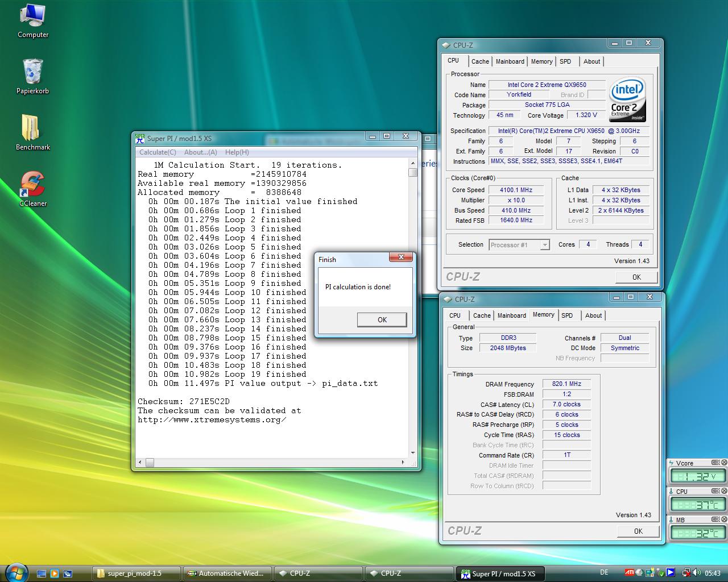Switch to Cache tab in processor CPU-Z window
The width and height of the screenshot is (728, 582).
click(x=480, y=61)
